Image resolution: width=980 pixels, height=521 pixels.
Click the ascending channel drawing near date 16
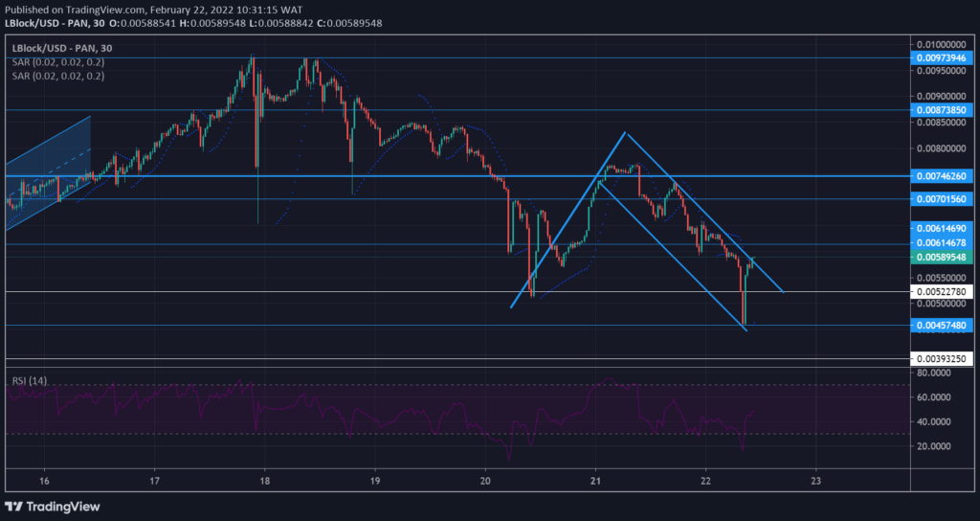click(48, 172)
